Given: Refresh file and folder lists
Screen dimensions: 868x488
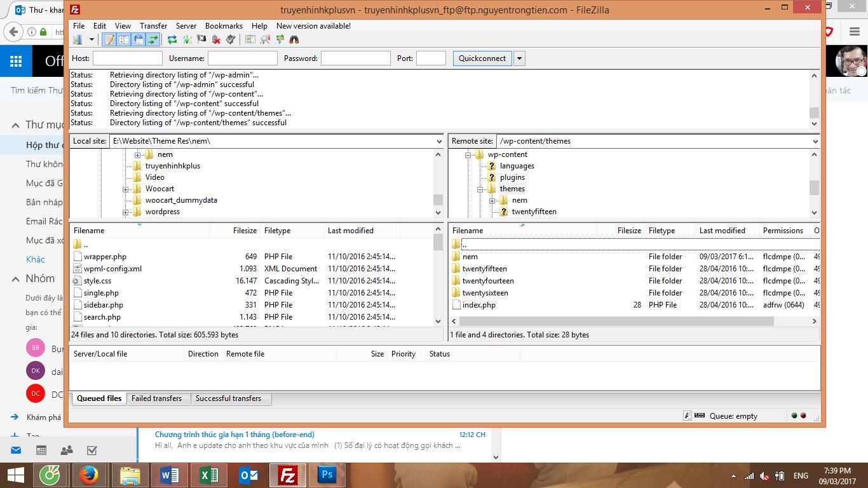Looking at the screenshot, I should pyautogui.click(x=172, y=39).
